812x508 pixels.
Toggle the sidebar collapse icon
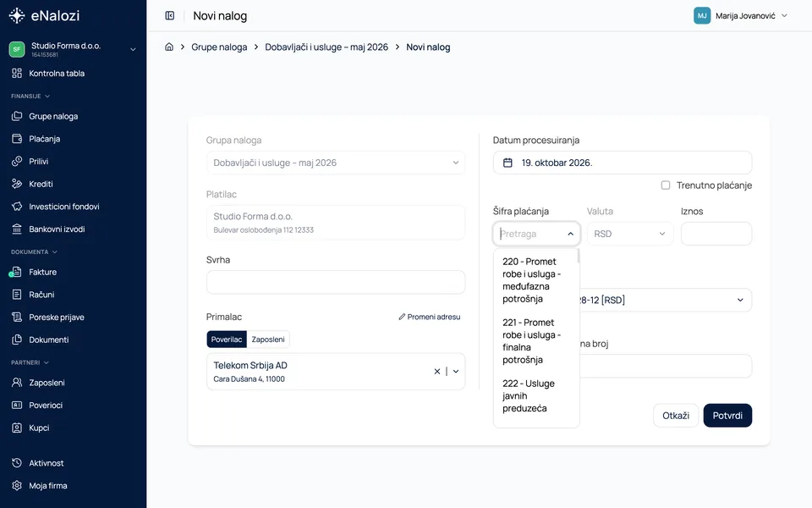(x=170, y=15)
